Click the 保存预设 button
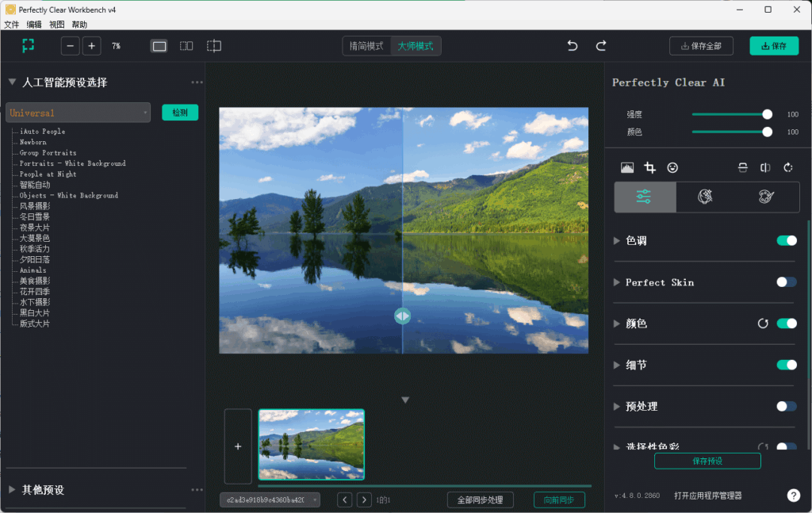Screen dimensions: 812x513 coord(707,460)
